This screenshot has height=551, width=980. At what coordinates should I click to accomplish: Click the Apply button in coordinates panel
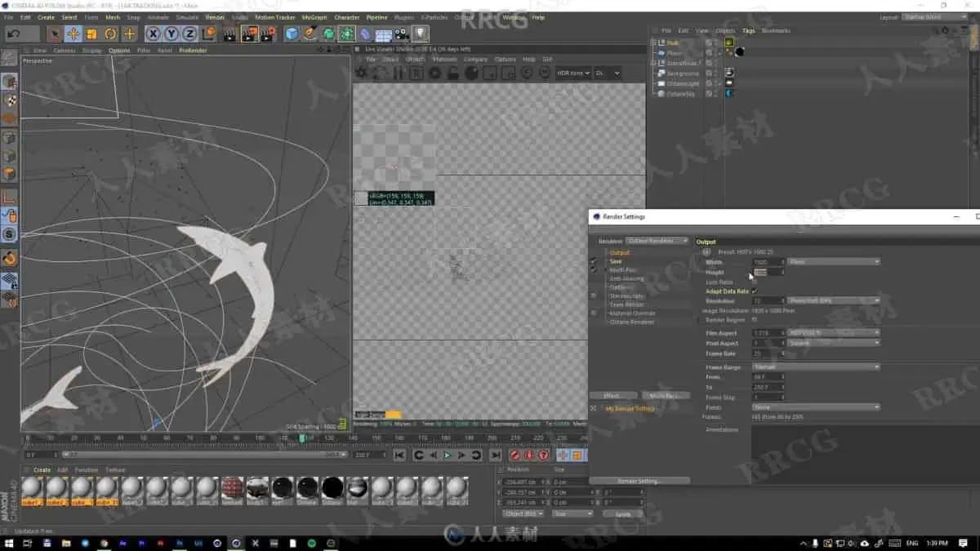[x=622, y=514]
